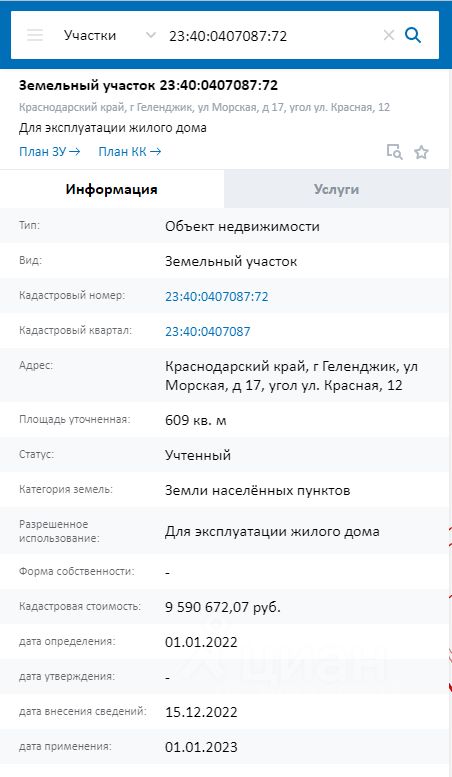Image resolution: width=452 pixels, height=777 pixels.
Task: Switch to the Услуги tab
Action: (337, 189)
